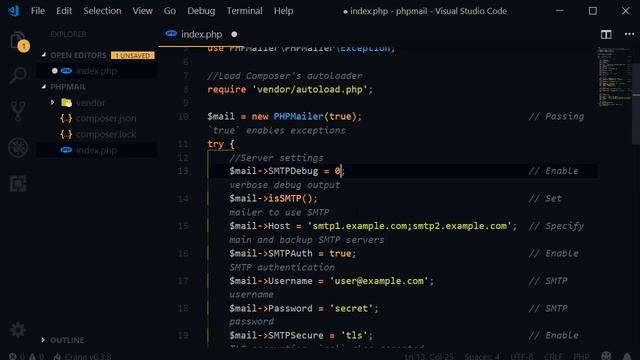The image size is (640, 360).
Task: Click the Load Composer's autoloader comment
Action: point(285,76)
